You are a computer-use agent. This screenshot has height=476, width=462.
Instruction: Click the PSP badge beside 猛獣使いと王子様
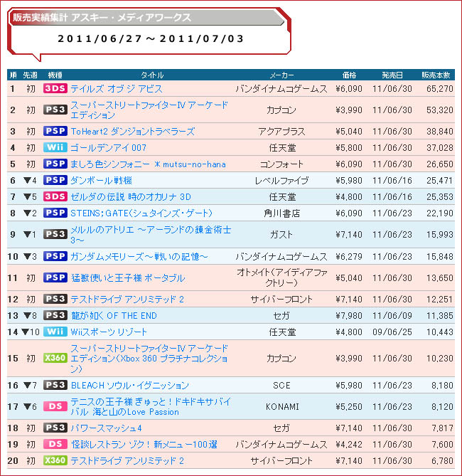tap(55, 277)
